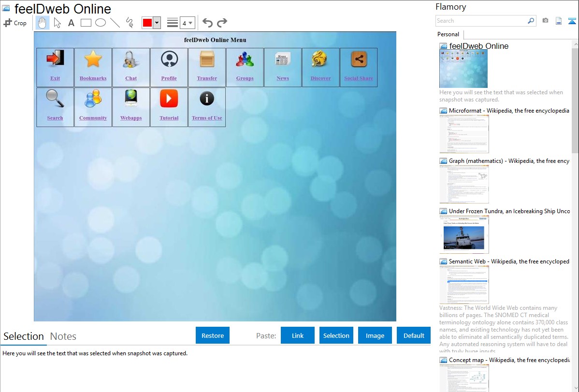The width and height of the screenshot is (579, 392).
Task: Select the freehand draw tool
Action: (130, 23)
